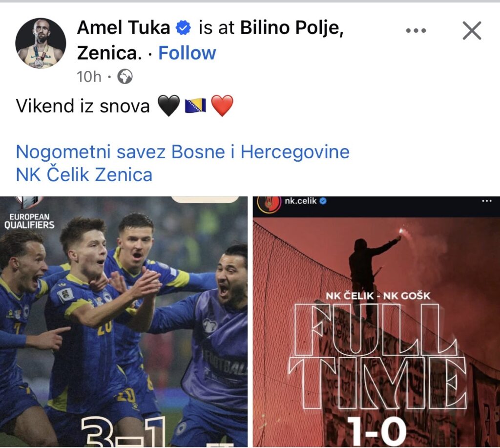The width and height of the screenshot is (500, 448).
Task: Open the Amel Tuka profile name link
Action: point(124,27)
